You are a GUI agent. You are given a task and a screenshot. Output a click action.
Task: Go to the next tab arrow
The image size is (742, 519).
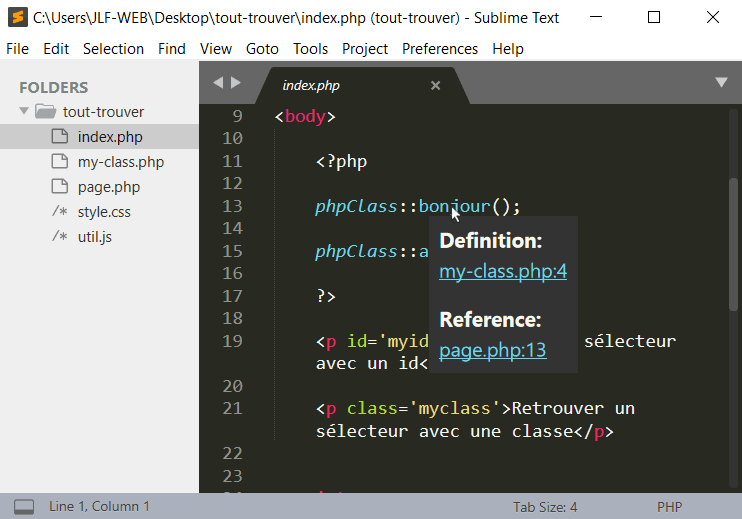(x=236, y=83)
